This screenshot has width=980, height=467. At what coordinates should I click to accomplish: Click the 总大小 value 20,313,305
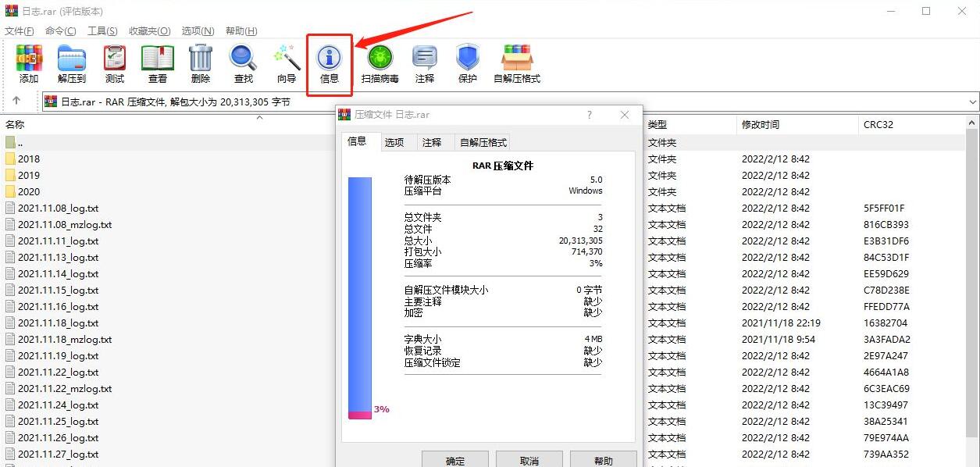581,241
